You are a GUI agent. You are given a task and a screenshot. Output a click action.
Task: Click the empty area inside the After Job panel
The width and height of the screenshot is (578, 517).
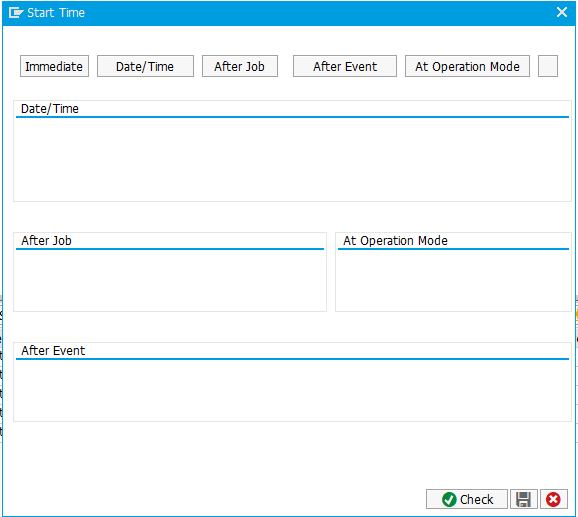(170, 280)
